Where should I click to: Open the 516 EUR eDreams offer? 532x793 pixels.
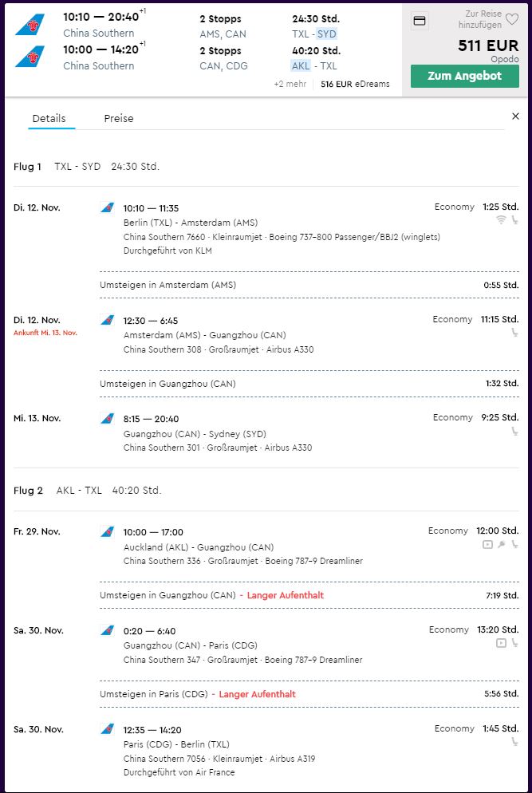355,84
